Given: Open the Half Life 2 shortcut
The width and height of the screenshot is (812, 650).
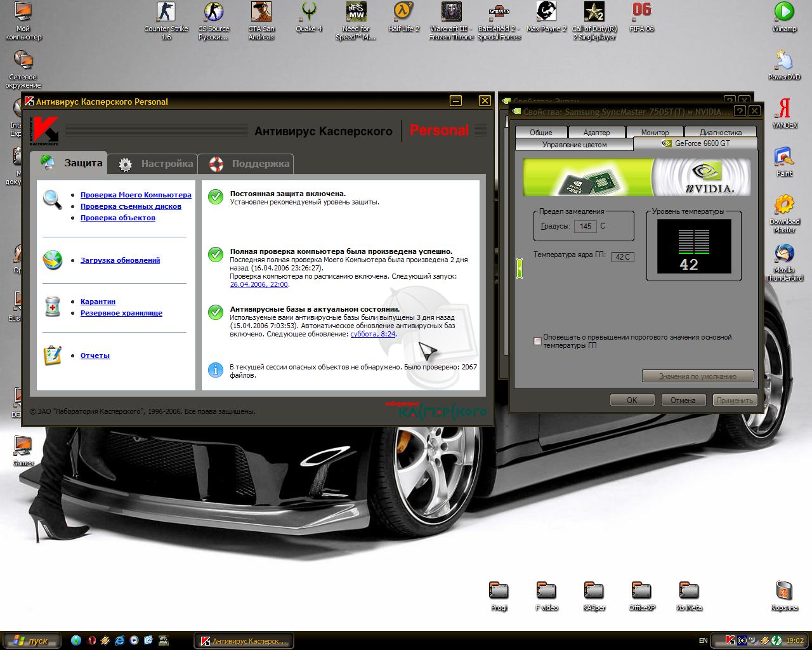Looking at the screenshot, I should tap(403, 17).
